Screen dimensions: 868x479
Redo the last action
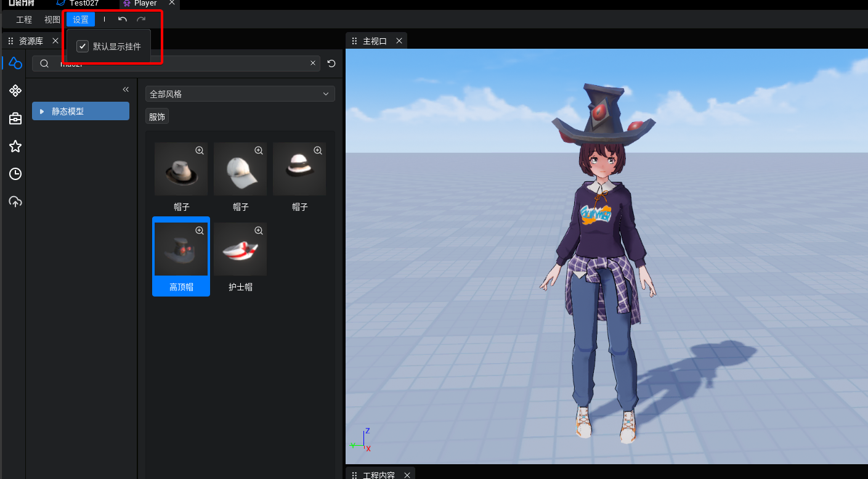coord(141,20)
